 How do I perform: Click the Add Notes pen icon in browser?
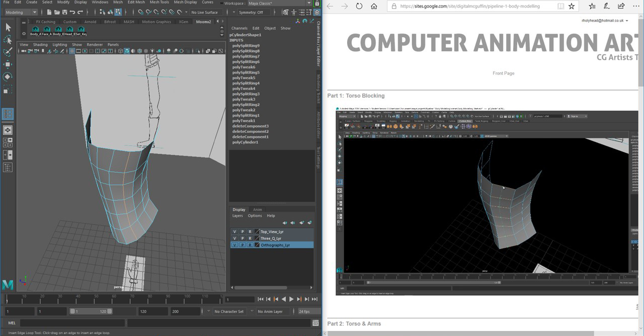coord(607,6)
